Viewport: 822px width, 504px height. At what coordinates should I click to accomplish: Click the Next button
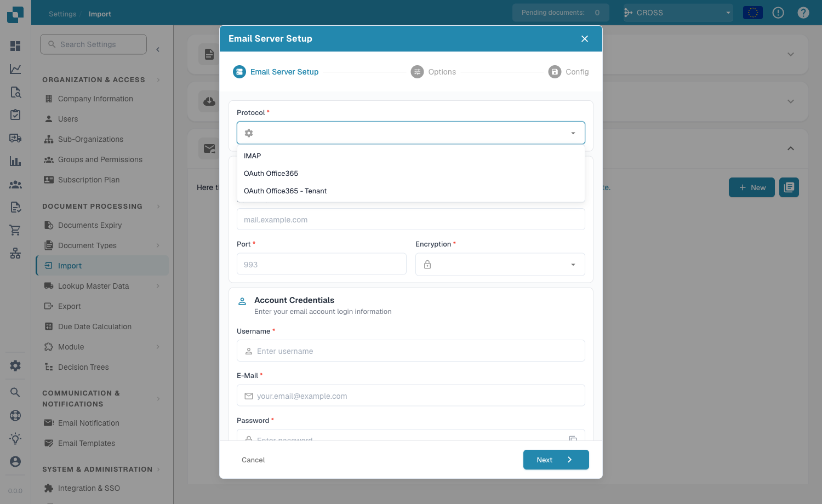(556, 460)
